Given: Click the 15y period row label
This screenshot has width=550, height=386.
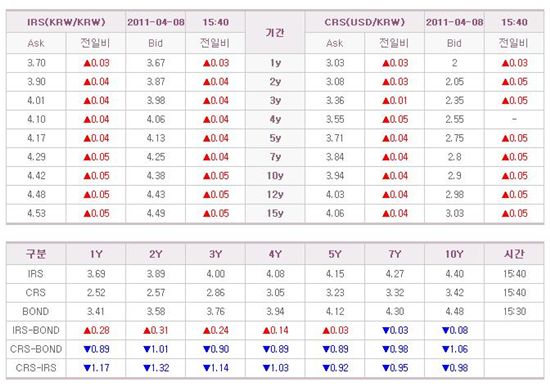Looking at the screenshot, I should 275,213.
